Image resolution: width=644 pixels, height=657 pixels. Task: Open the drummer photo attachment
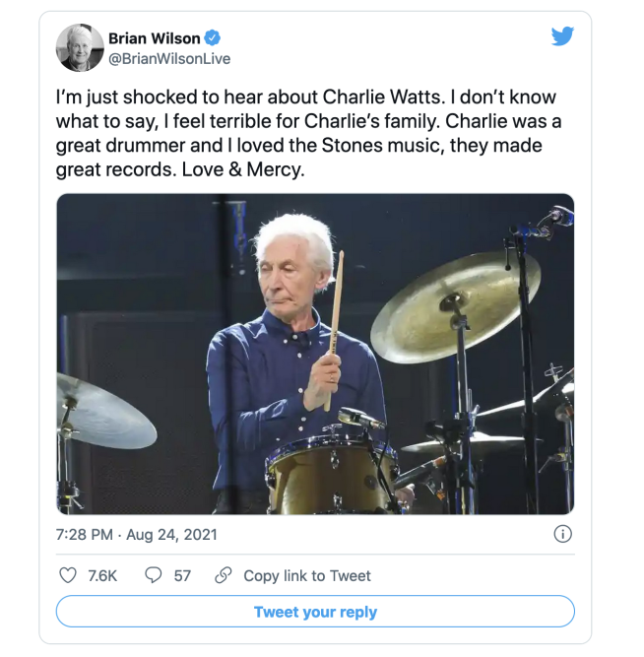315,354
